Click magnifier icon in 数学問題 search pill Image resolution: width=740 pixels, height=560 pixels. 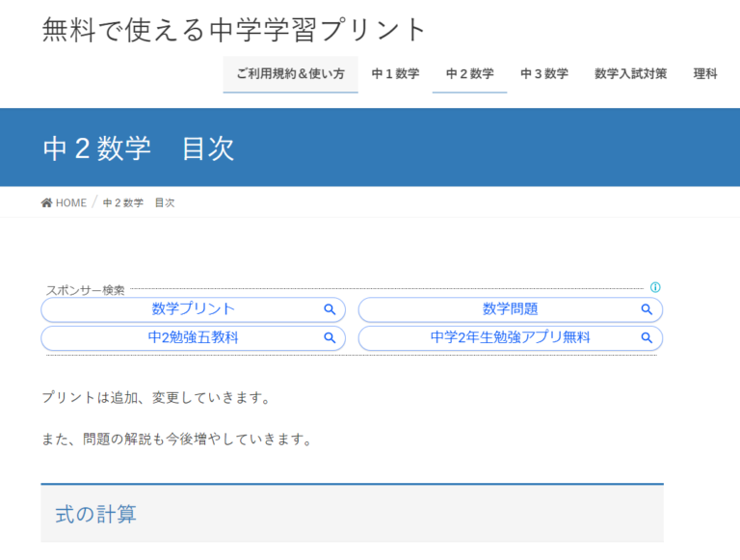(647, 309)
